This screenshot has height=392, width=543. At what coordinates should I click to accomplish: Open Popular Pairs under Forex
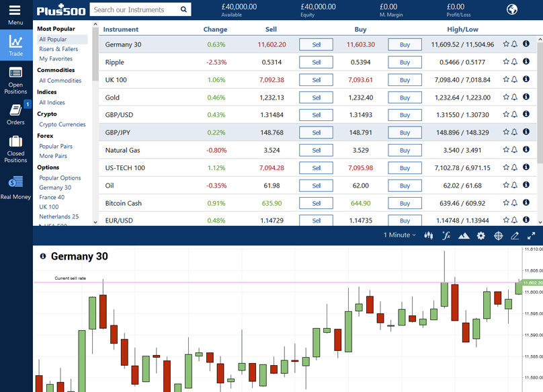tap(56, 147)
